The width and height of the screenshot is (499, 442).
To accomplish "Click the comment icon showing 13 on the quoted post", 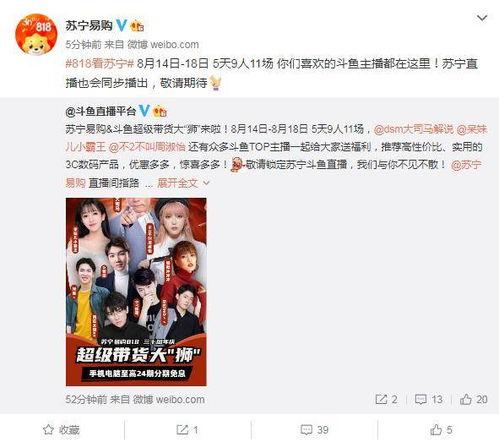I will coord(429,399).
